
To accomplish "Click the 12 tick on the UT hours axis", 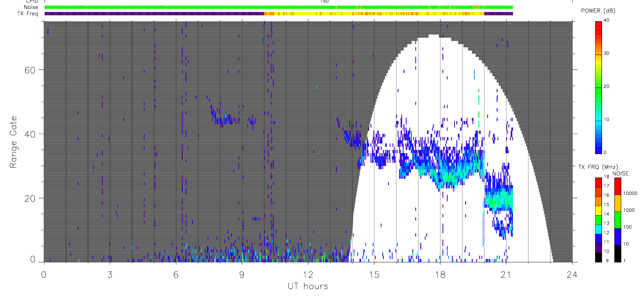I will (x=308, y=275).
